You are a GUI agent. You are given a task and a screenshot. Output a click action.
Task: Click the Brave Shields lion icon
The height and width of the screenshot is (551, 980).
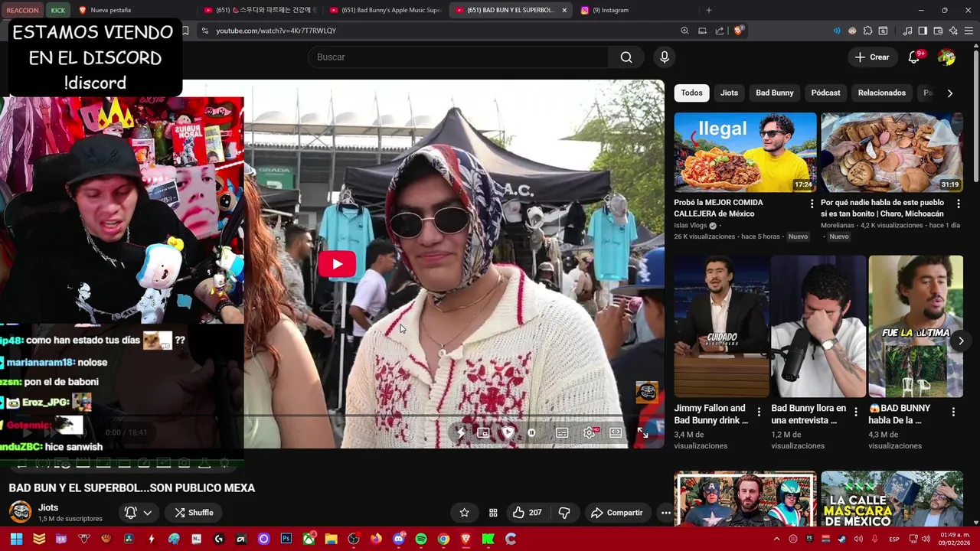pos(739,31)
